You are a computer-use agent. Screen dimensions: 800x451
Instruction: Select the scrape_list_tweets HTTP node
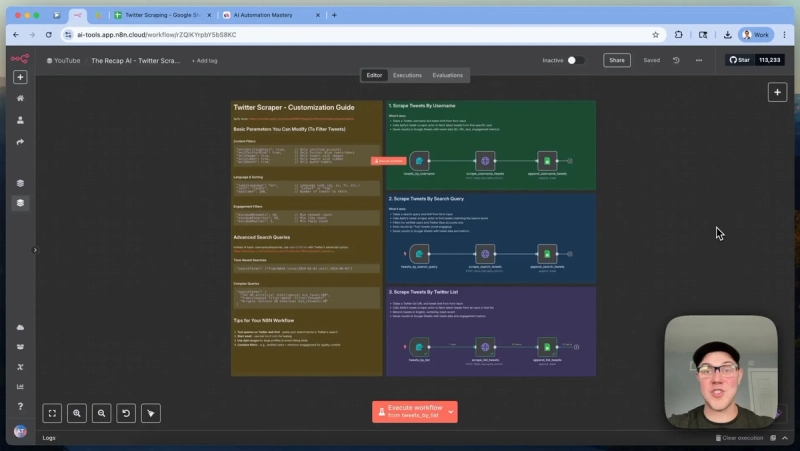tap(485, 347)
